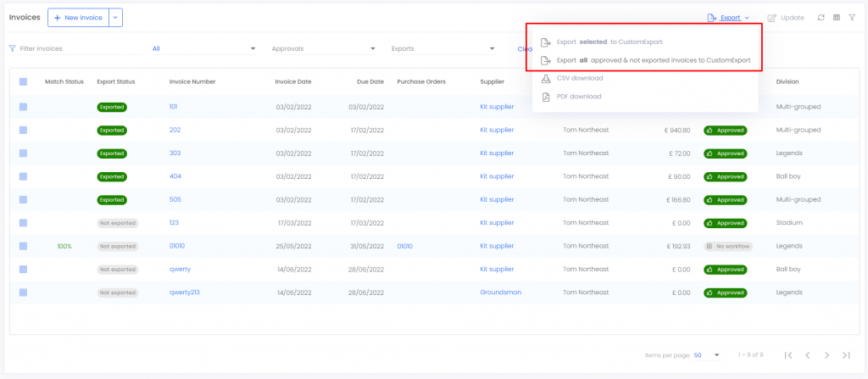Open the items per page dropdown
The image size is (868, 379).
(x=708, y=355)
